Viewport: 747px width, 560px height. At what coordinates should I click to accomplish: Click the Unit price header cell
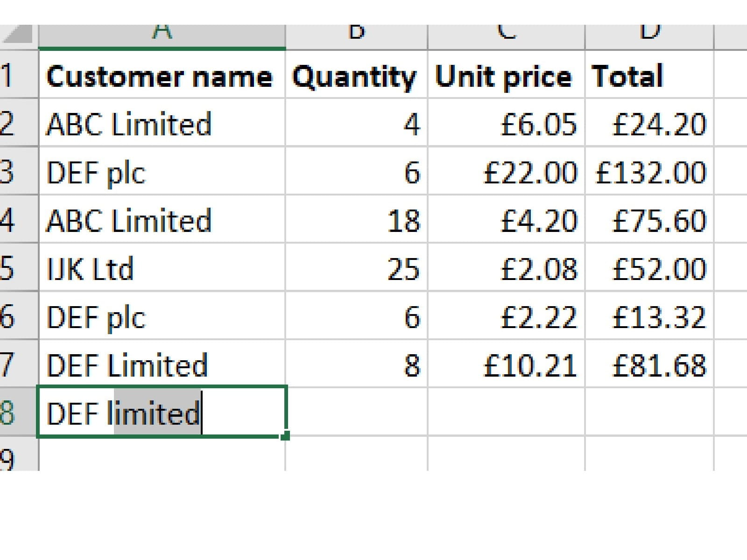[x=504, y=77]
